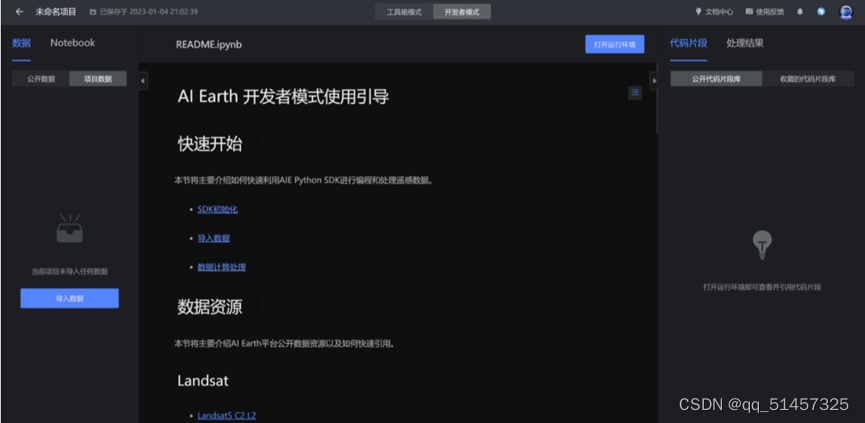Click the 打开运行环境 button
The width and height of the screenshot is (865, 423).
615,44
